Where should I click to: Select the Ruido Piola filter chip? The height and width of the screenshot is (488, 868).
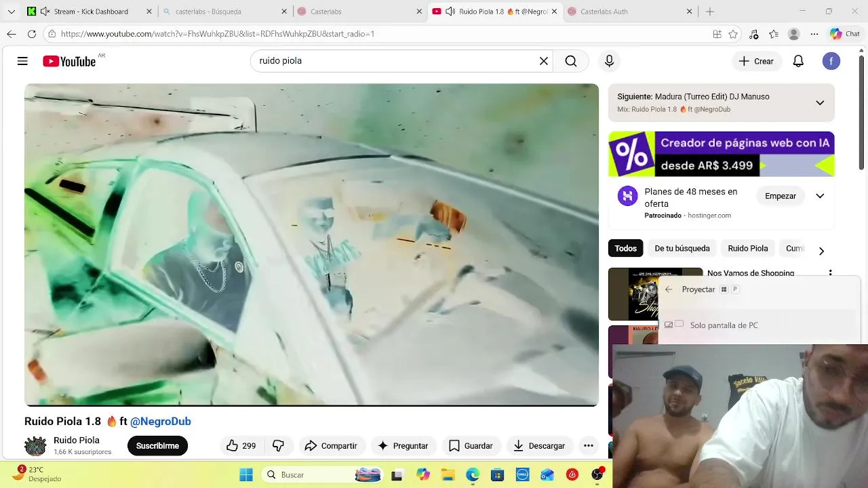point(748,249)
